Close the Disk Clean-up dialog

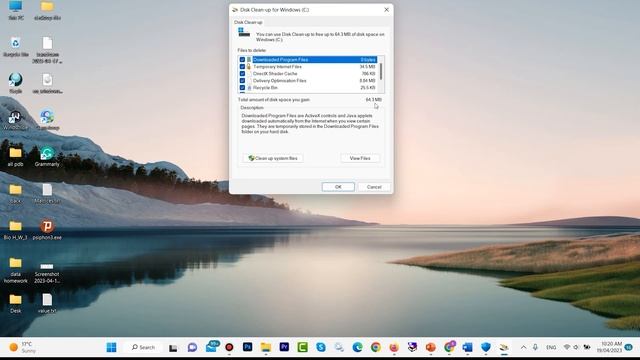coord(386,9)
